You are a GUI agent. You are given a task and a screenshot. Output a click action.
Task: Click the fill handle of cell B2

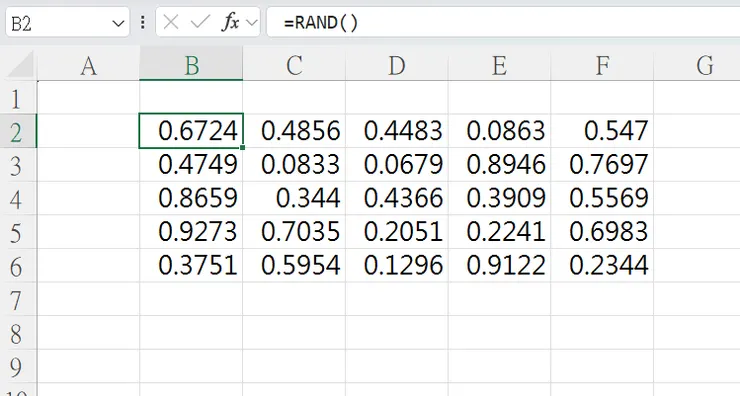click(x=243, y=148)
